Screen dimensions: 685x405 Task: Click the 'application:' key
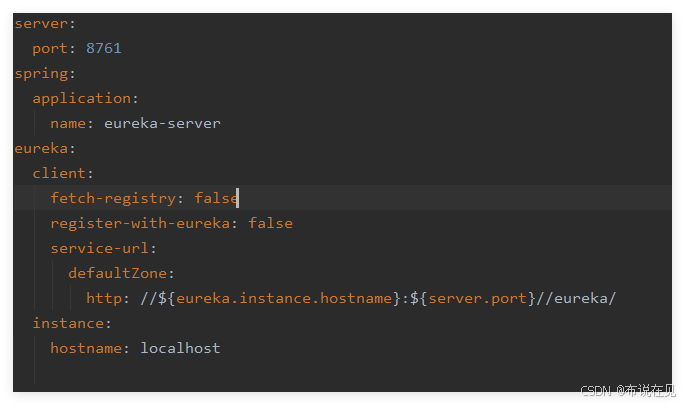[x=86, y=99]
